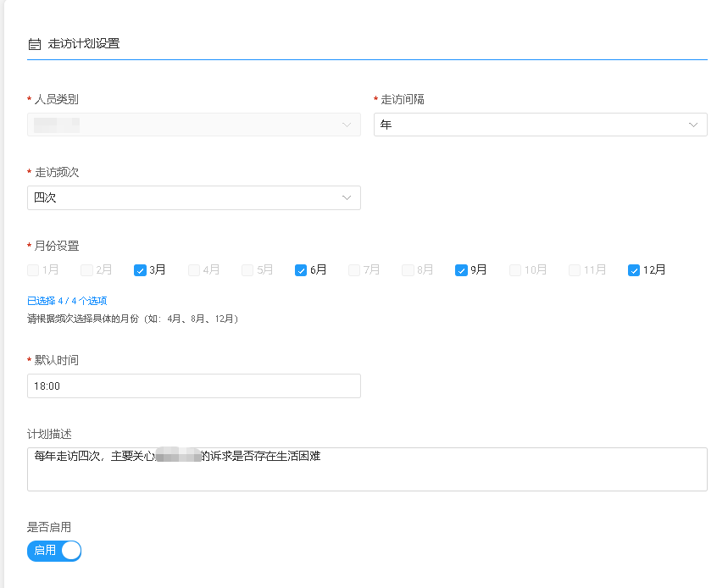Screen dimensions: 728x588
Task: Select the 4月 checkbox
Action: [x=192, y=269]
